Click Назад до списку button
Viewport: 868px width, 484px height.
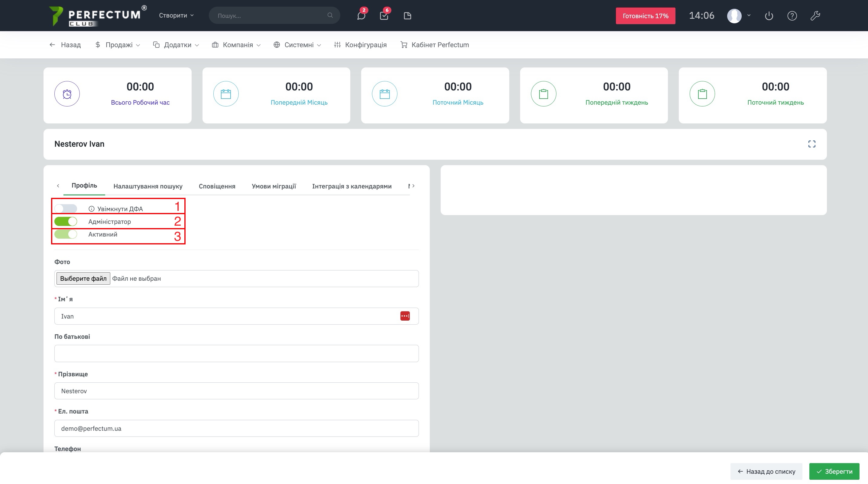coord(766,471)
